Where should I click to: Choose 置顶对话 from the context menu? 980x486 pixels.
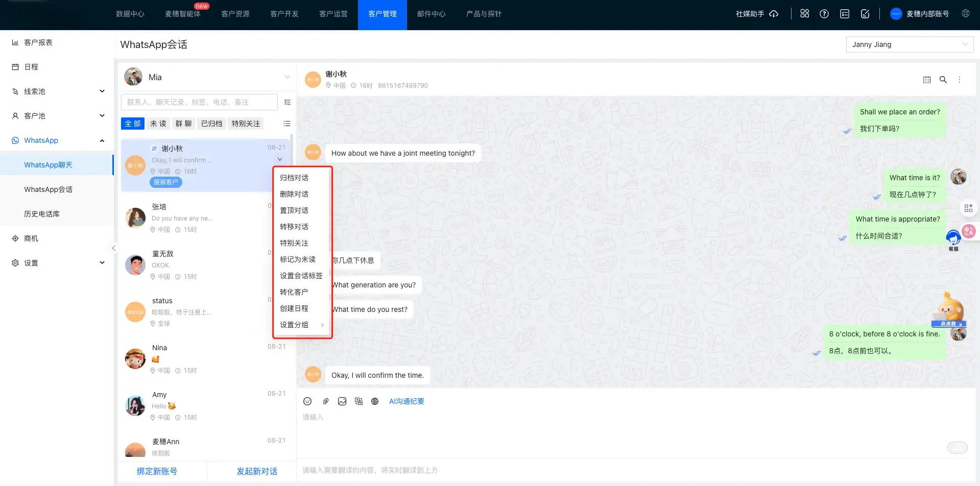click(294, 210)
